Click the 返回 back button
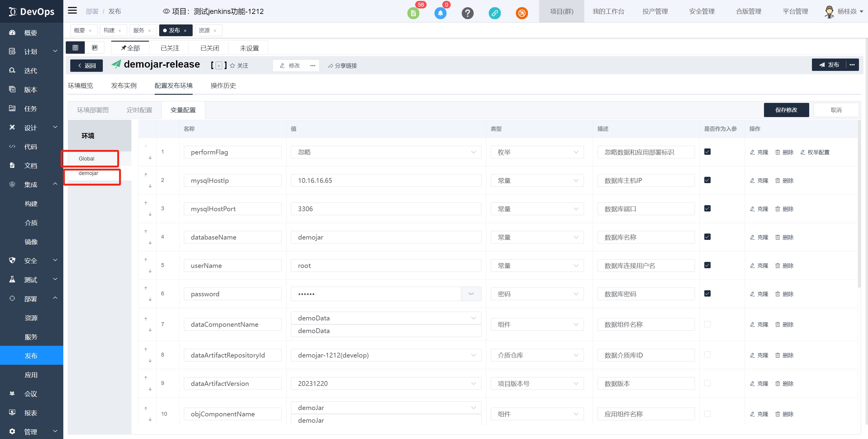868x439 pixels. coord(87,65)
